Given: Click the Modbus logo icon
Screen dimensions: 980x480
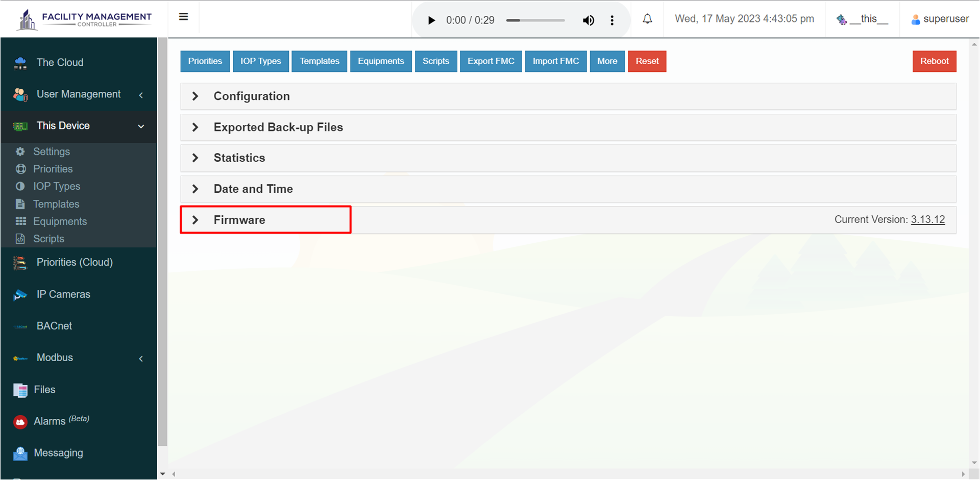Looking at the screenshot, I should 20,358.
